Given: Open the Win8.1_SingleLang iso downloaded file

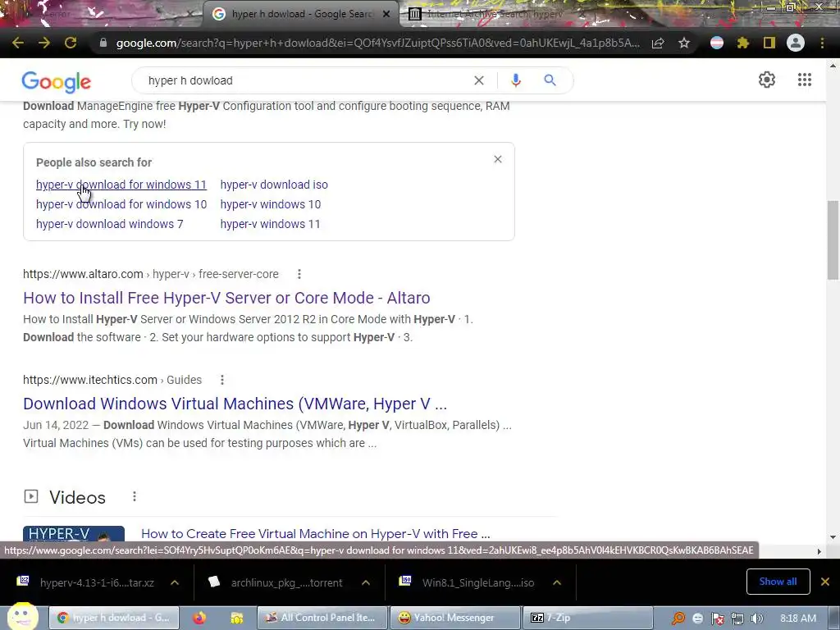Looking at the screenshot, I should click(x=478, y=583).
